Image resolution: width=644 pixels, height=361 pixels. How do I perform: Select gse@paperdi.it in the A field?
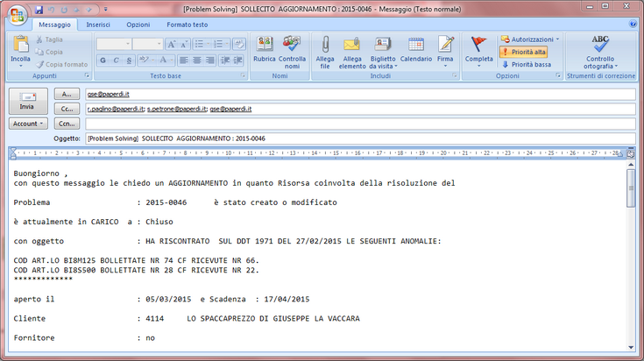(x=108, y=94)
